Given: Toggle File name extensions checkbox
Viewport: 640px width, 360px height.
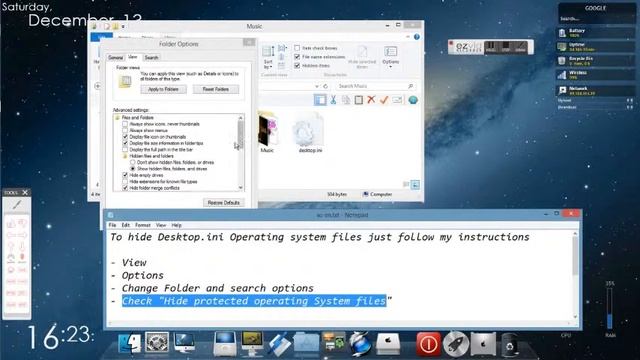Looking at the screenshot, I should 297,57.
